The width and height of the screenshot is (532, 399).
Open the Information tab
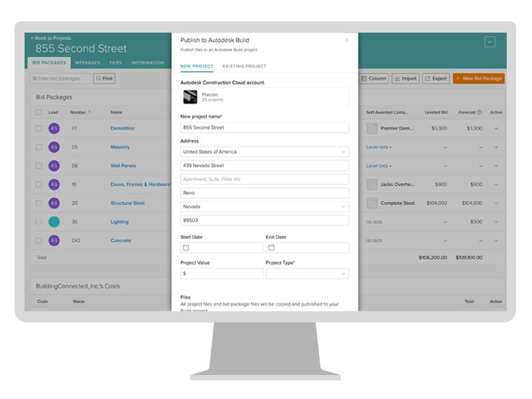pyautogui.click(x=147, y=63)
